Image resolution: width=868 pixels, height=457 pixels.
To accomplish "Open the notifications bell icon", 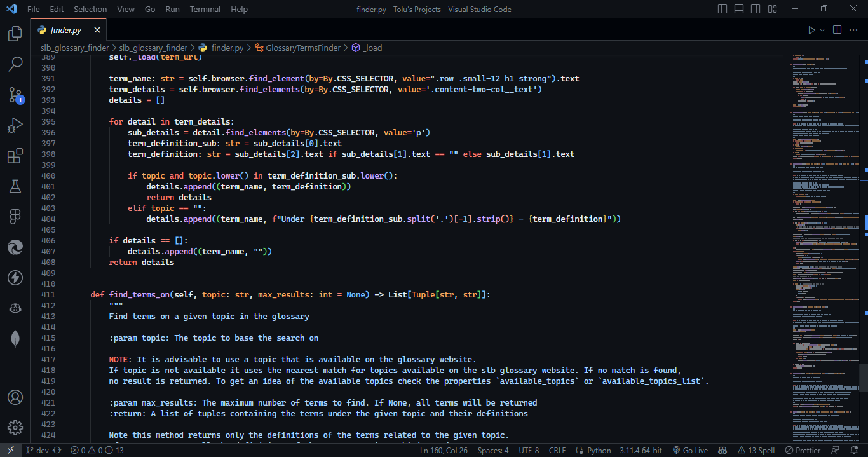I will point(855,450).
